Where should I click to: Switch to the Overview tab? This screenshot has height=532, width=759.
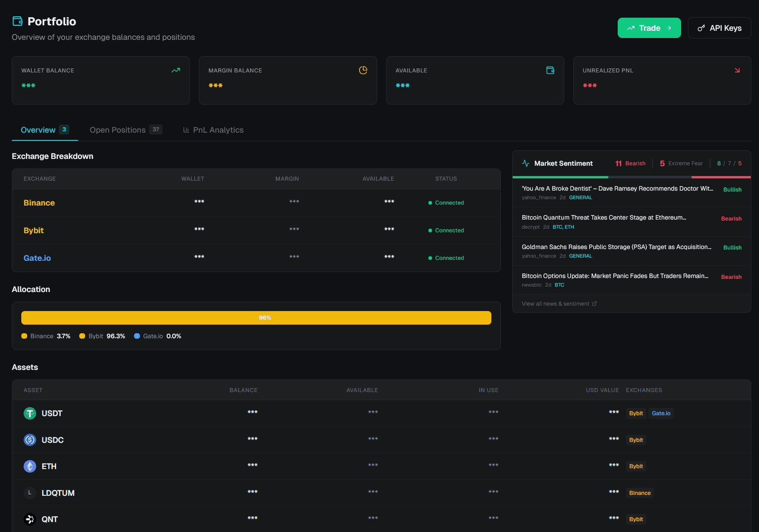pos(45,130)
